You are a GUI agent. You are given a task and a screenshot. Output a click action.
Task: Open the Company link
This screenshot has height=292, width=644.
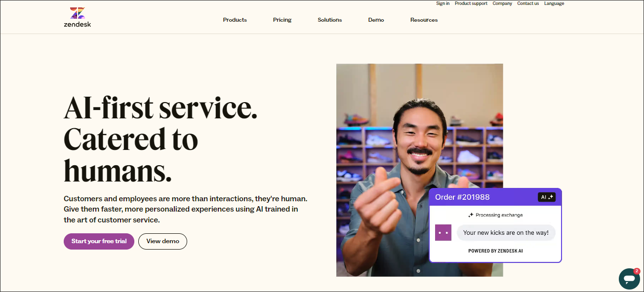[502, 3]
